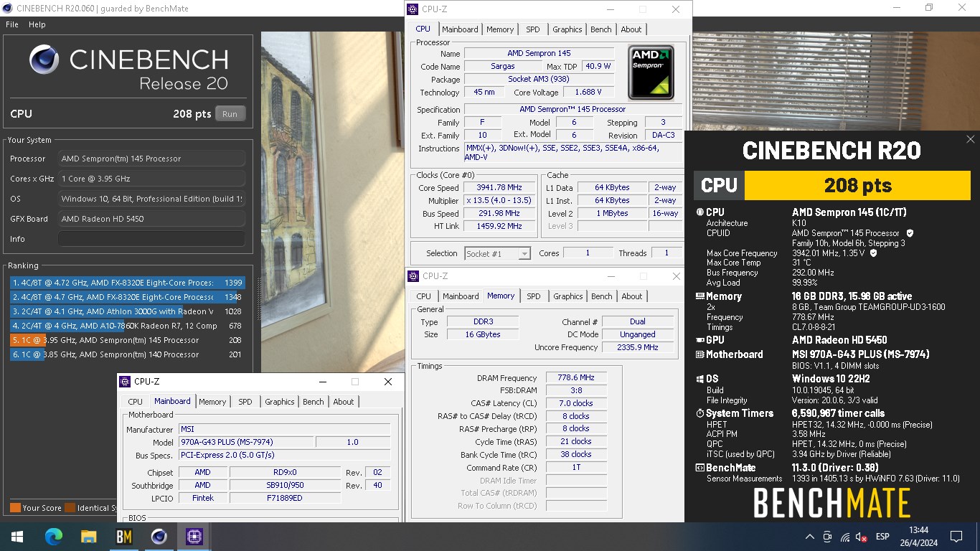This screenshot has width=980, height=551.
Task: Open SPD tab in CPU-Z Mainboard window
Action: point(245,402)
